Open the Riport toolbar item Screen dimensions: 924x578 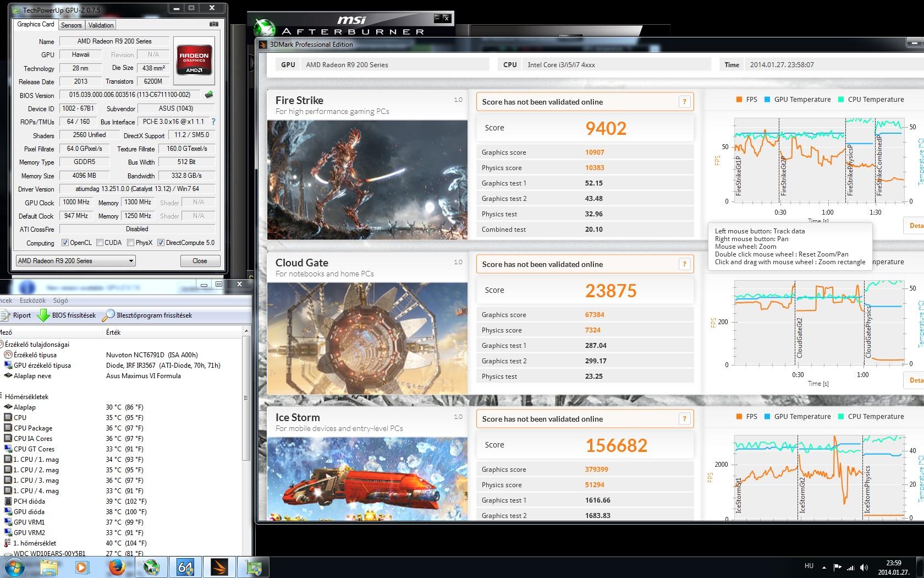(x=16, y=315)
